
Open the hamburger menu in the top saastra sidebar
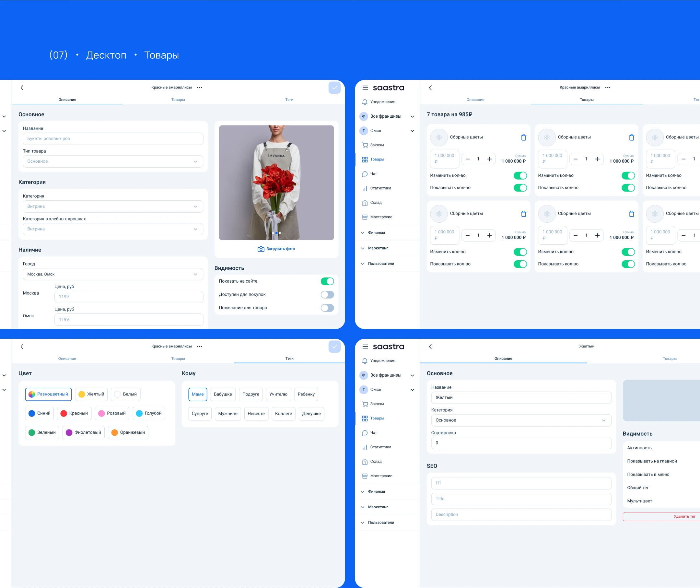[365, 88]
